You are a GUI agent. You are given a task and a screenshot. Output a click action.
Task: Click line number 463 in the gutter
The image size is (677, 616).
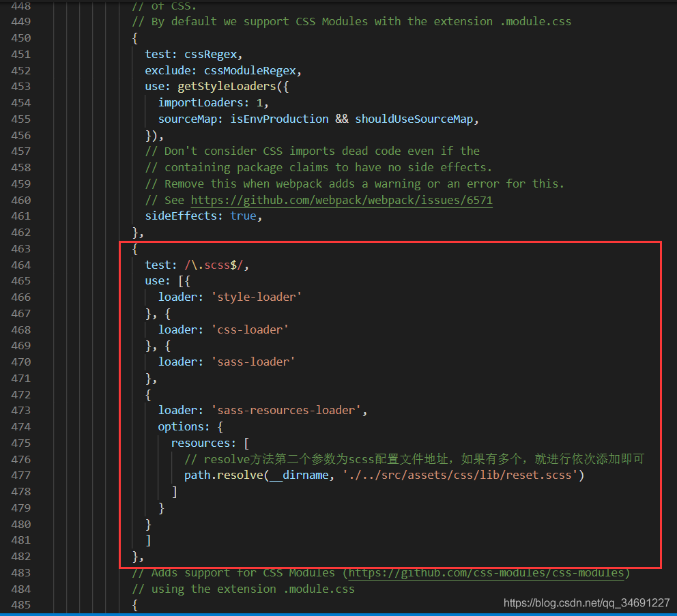(21, 248)
